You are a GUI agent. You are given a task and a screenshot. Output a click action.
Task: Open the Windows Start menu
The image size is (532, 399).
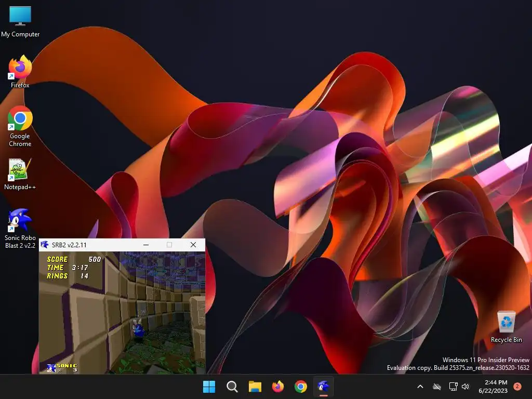pyautogui.click(x=209, y=387)
